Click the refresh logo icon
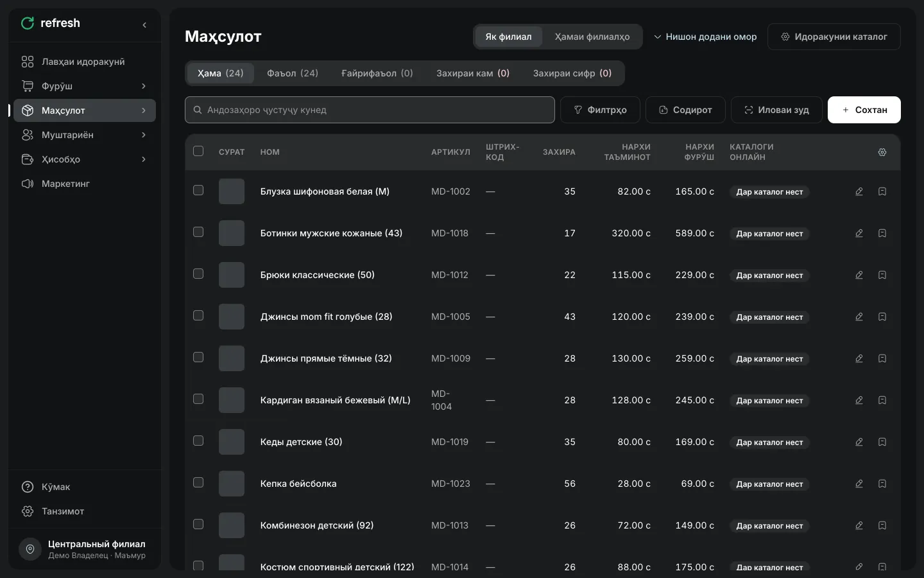 [28, 23]
